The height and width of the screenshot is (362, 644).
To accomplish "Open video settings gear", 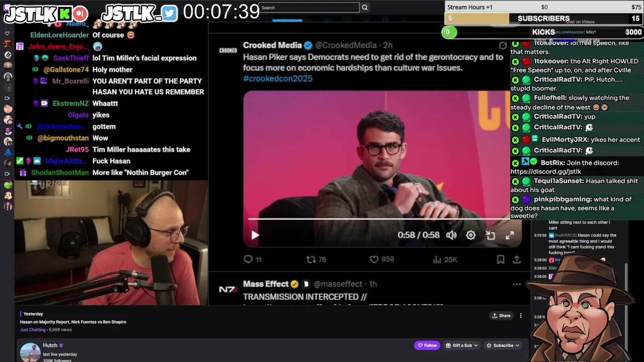I will point(470,235).
